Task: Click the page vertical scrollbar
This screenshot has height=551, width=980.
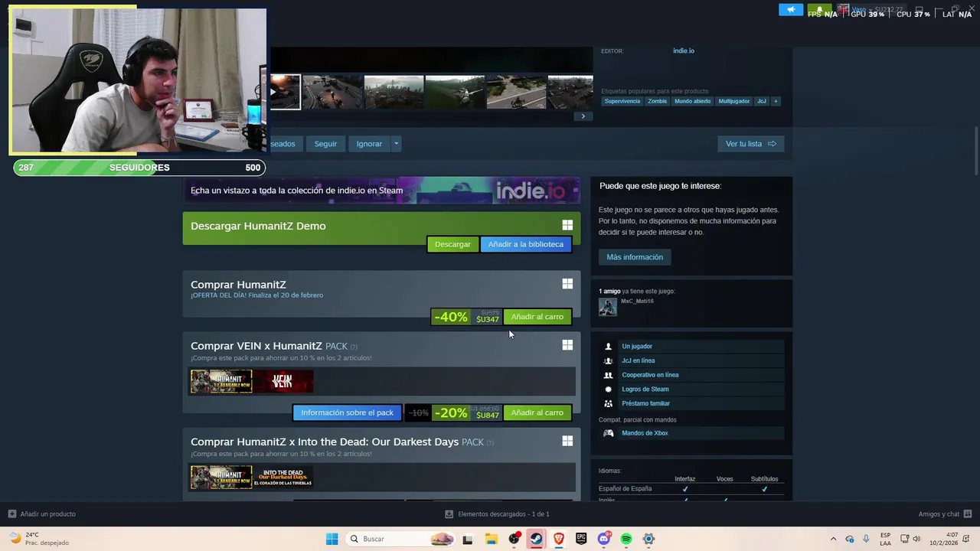Action: pos(976,151)
